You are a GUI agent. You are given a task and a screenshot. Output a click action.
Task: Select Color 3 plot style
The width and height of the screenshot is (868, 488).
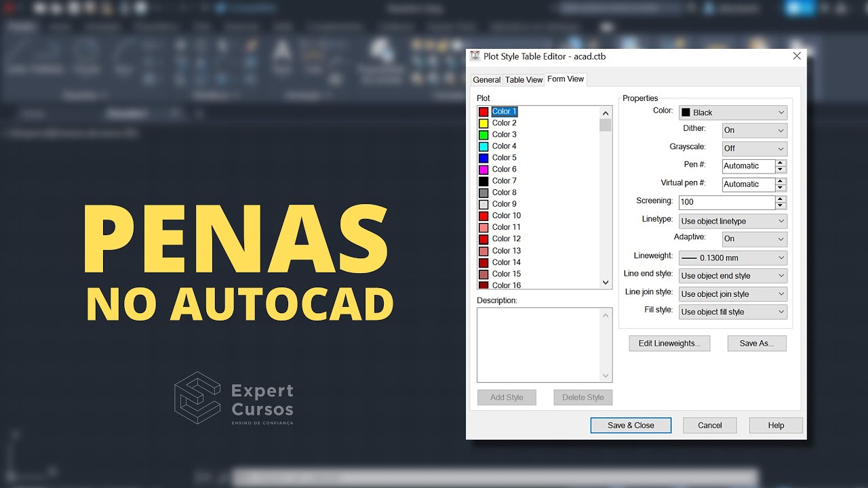pos(505,134)
